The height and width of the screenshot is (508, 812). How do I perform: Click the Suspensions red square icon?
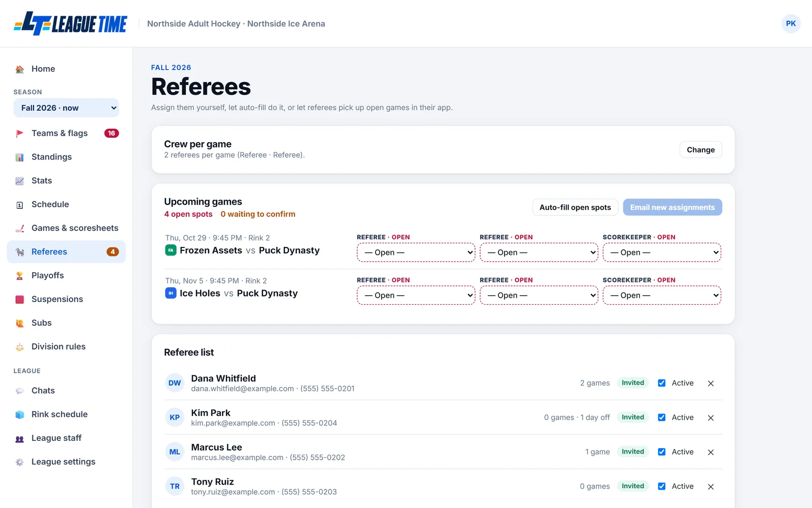tap(20, 299)
